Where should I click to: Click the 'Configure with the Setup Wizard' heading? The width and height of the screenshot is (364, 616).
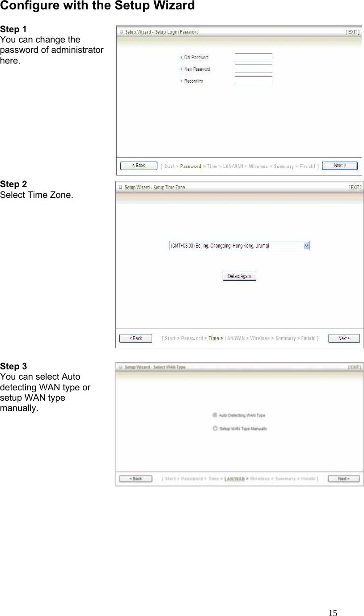pyautogui.click(x=97, y=6)
